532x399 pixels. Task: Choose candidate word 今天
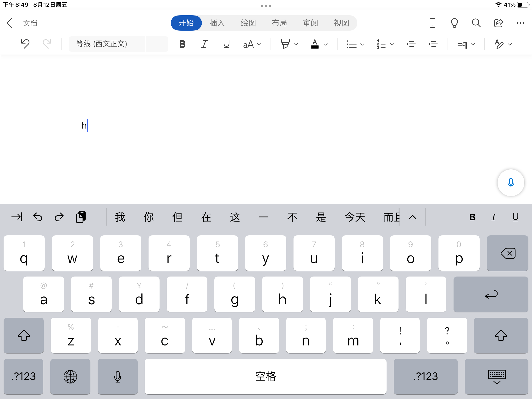tap(355, 217)
